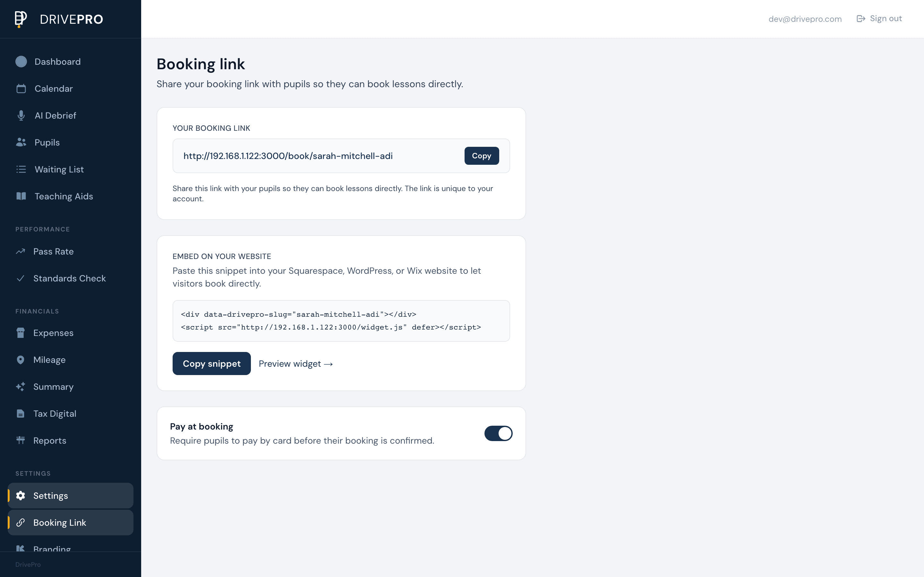
Task: Click the Summary sparkle icon
Action: click(x=21, y=387)
